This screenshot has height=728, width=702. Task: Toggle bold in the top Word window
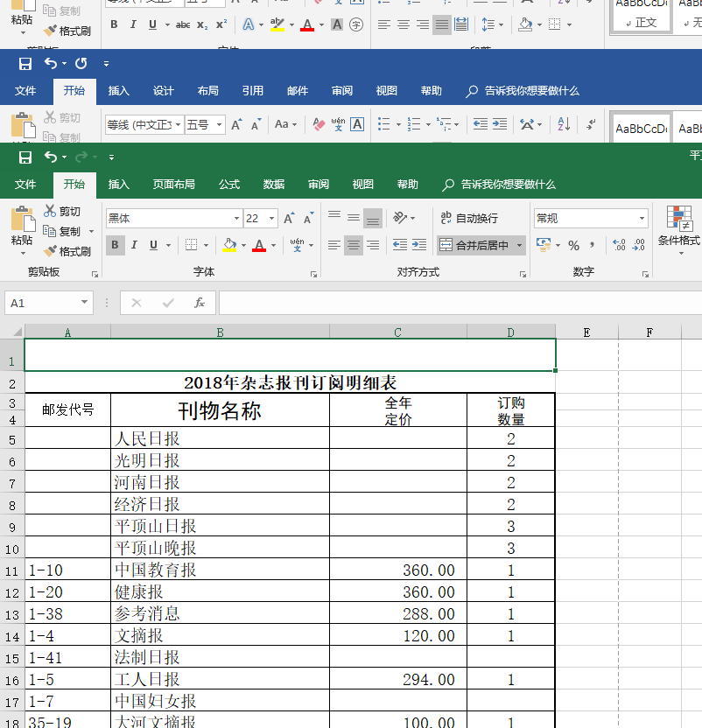tap(114, 24)
